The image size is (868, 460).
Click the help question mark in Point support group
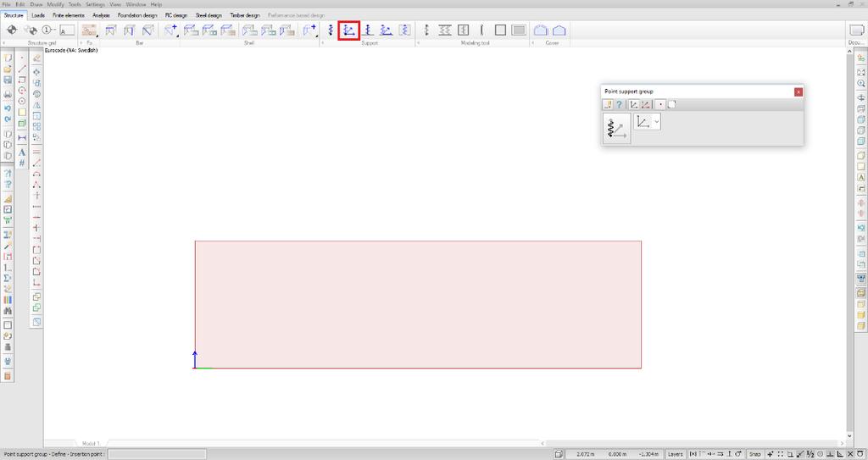click(x=619, y=104)
